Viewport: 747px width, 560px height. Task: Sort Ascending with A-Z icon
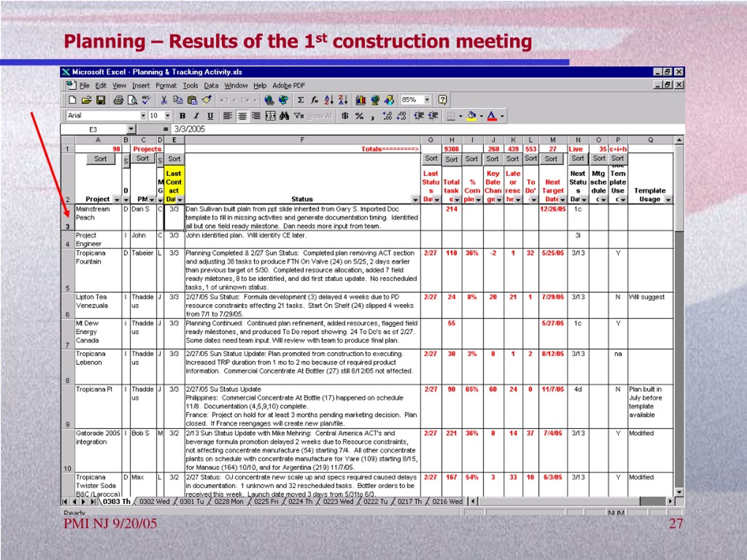pos(329,100)
